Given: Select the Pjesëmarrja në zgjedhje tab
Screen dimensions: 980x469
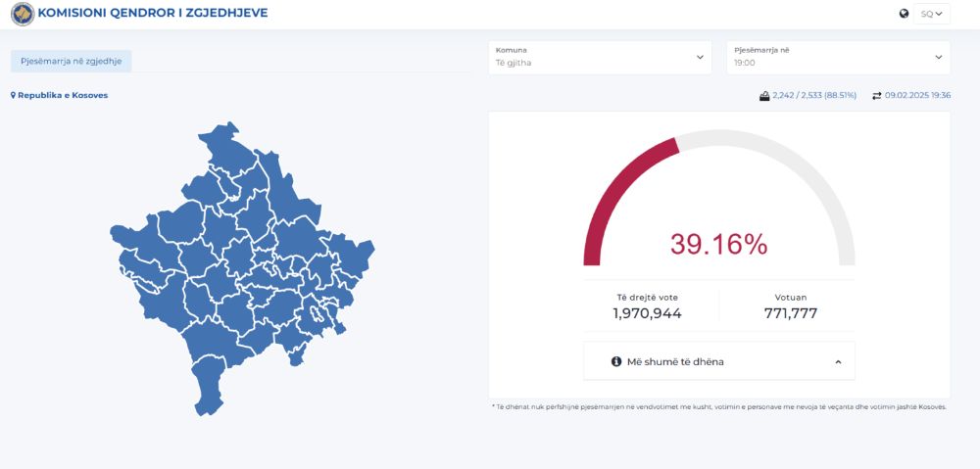Looking at the screenshot, I should (x=71, y=61).
